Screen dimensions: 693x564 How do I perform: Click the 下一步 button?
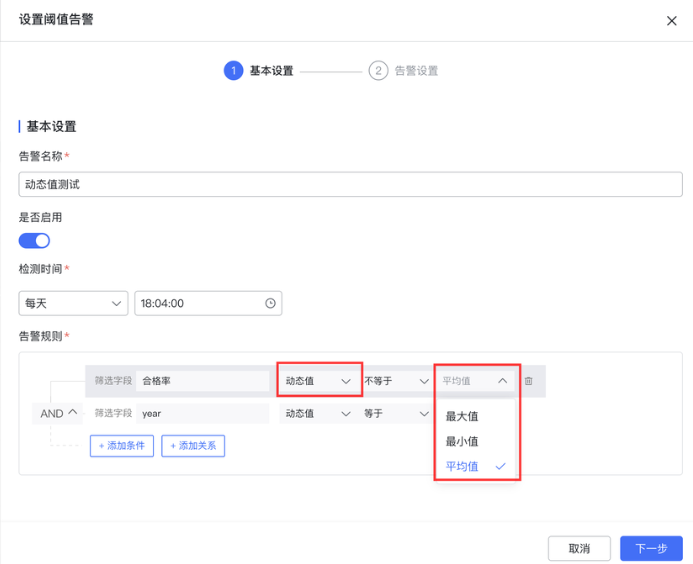point(651,549)
